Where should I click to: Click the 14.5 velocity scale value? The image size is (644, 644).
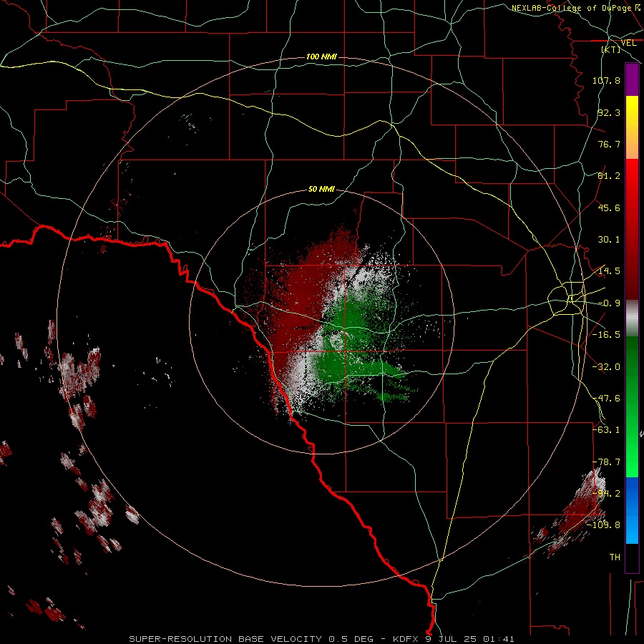[x=609, y=271]
